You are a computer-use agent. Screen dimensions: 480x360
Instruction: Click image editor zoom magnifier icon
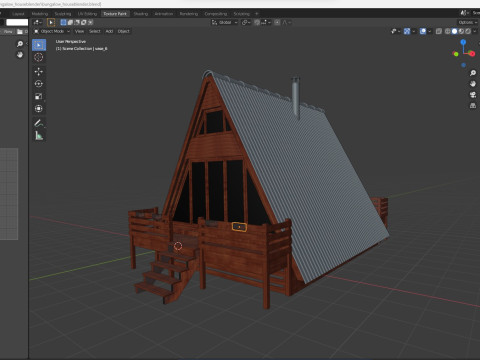20,44
